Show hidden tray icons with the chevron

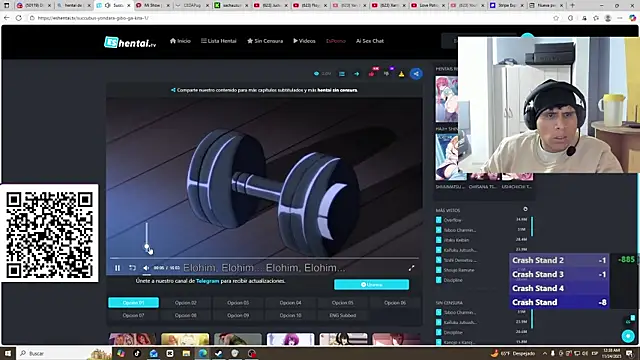pos(544,353)
